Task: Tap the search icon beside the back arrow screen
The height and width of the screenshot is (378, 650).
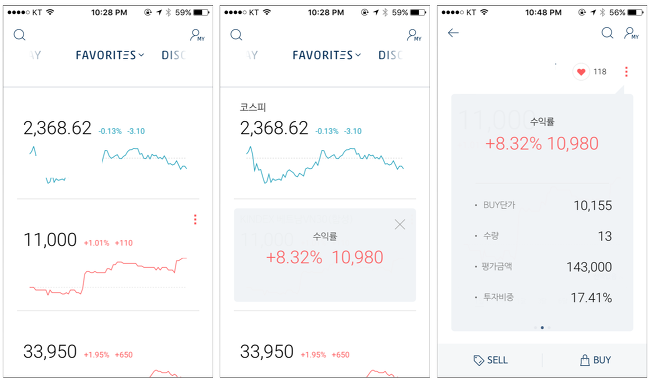Action: (x=607, y=33)
